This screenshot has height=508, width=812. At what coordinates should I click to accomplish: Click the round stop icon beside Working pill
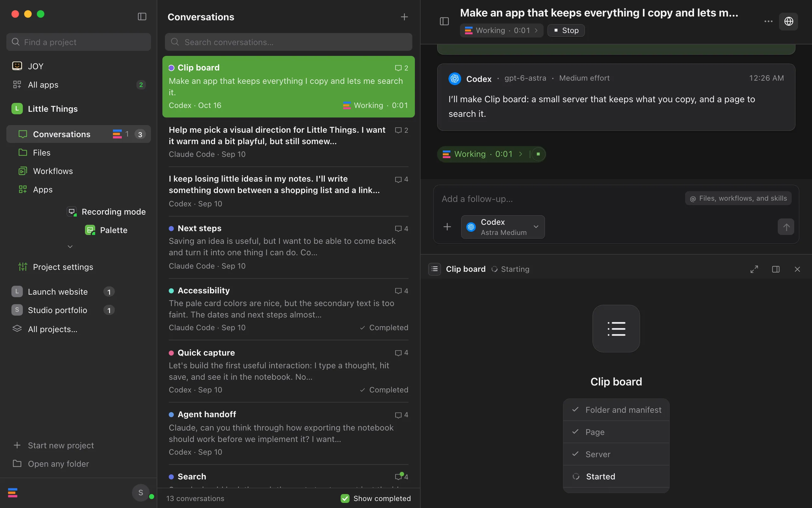pyautogui.click(x=538, y=154)
